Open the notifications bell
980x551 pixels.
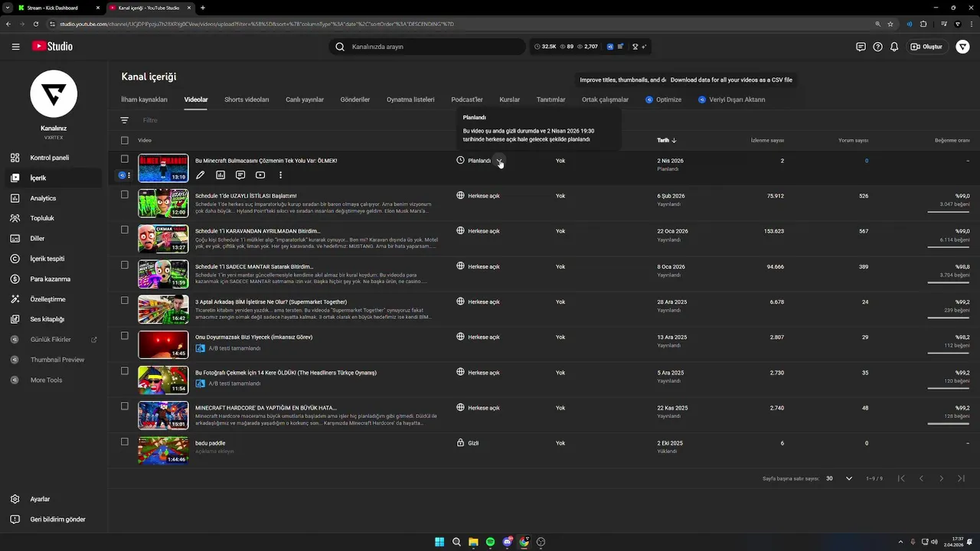pos(894,47)
